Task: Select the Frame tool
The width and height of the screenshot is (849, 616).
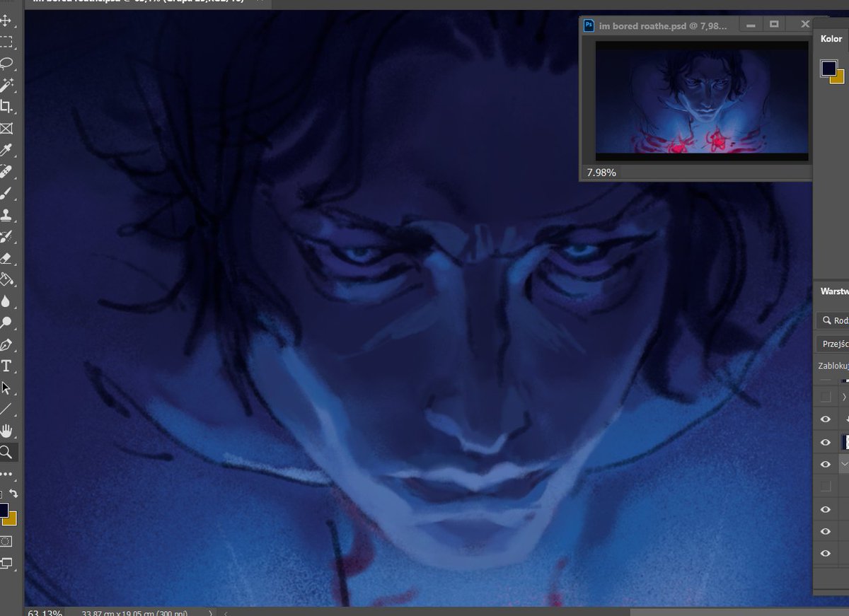Action: (x=6, y=128)
